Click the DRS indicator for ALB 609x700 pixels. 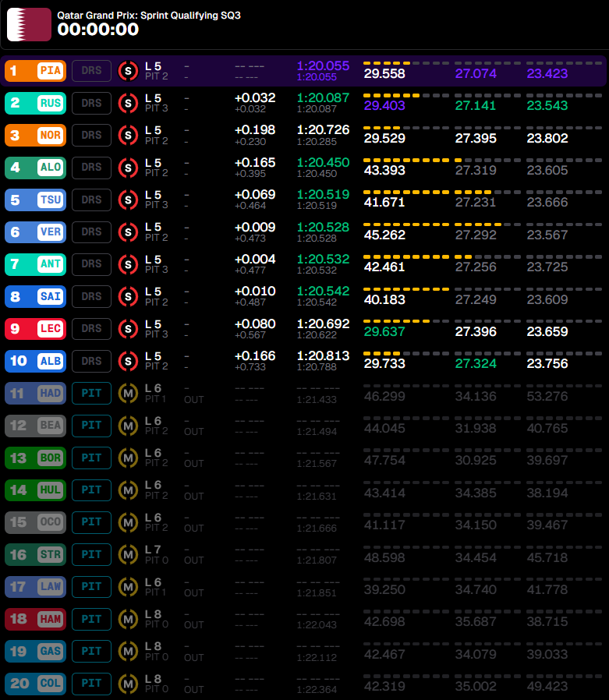91,361
